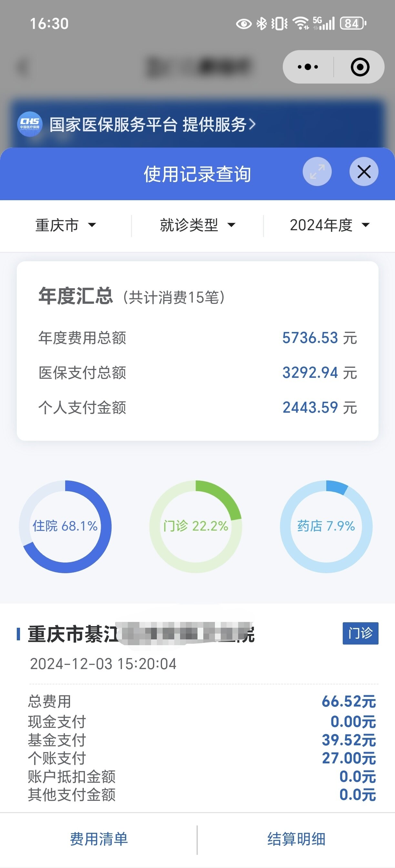This screenshot has height=868, width=395.
Task: Open the 重庆市綦江 hospital record entry
Action: pos(141,634)
